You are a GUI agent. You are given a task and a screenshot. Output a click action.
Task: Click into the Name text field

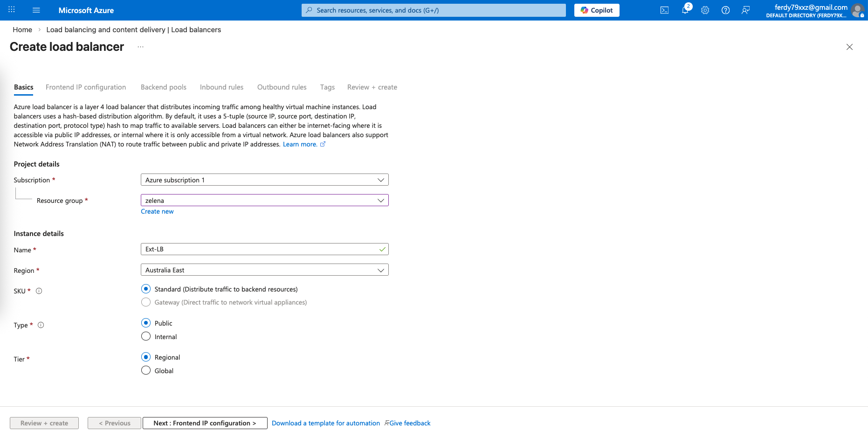(260, 250)
